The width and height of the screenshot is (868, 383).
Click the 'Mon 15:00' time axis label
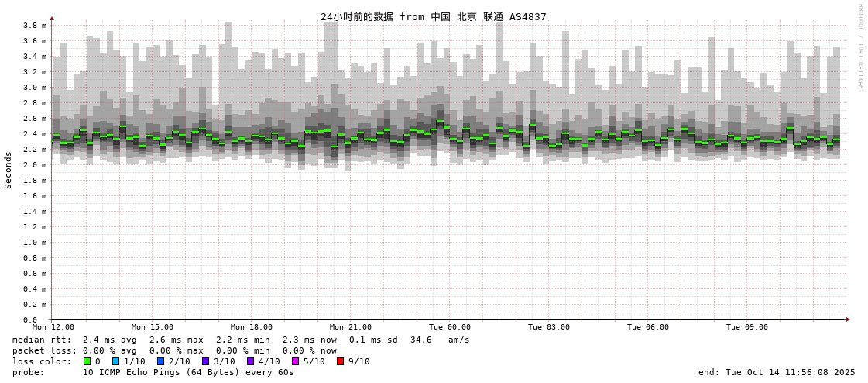153,327
